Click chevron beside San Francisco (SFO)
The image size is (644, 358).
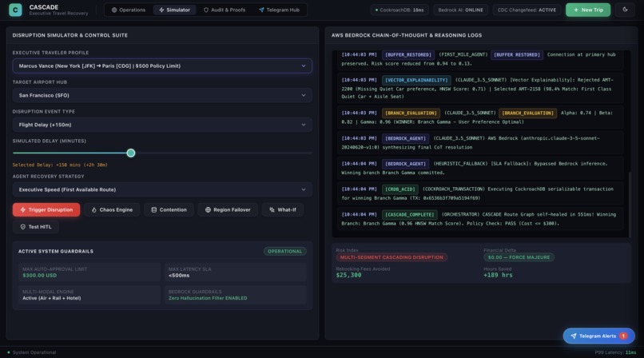(x=304, y=95)
